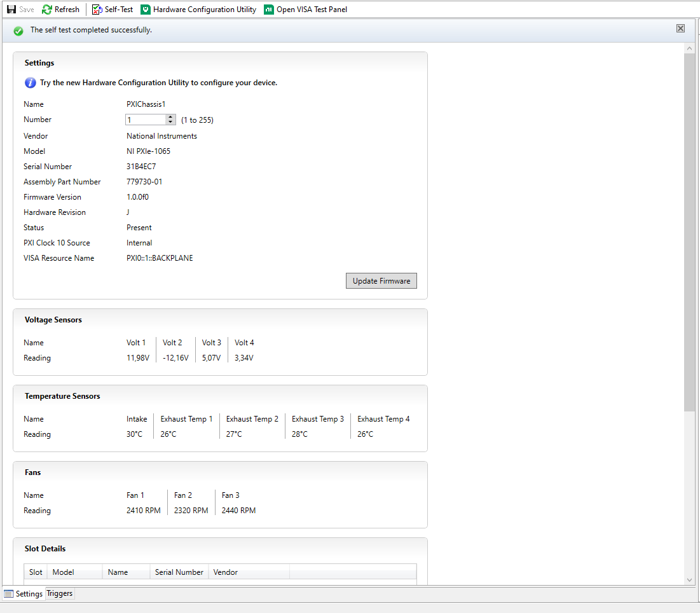Click the green success checkmark icon

(18, 31)
